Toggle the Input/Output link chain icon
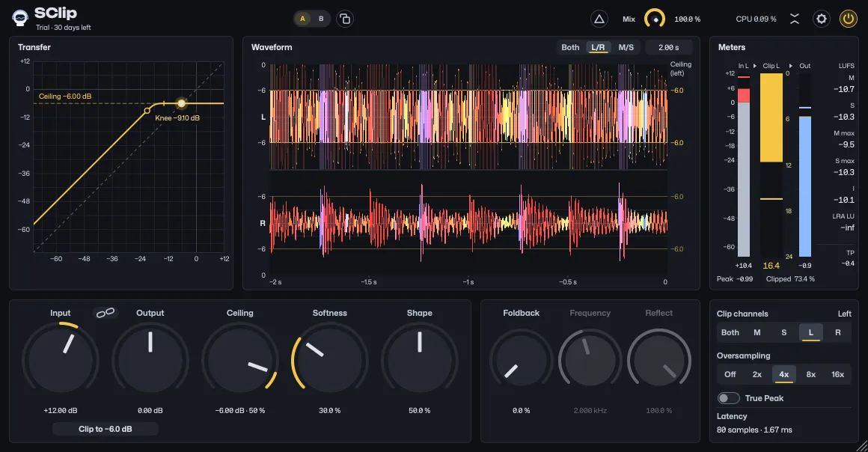868x452 pixels. 106,313
